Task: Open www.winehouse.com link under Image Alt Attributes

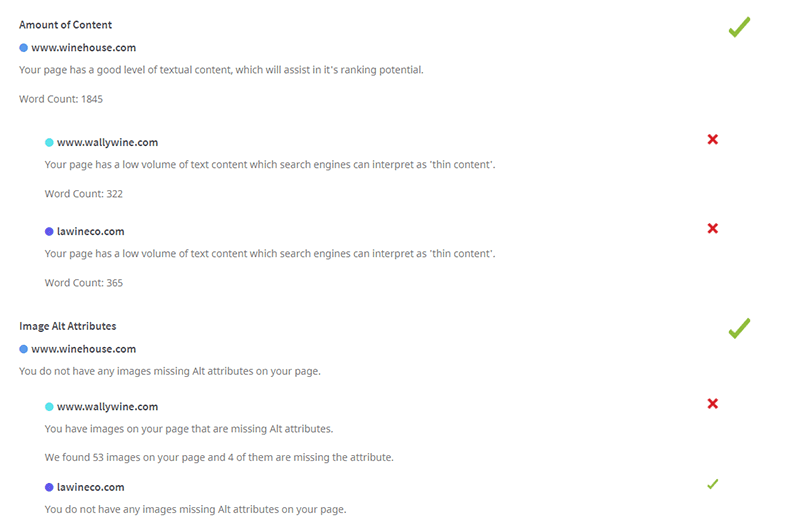Action: [x=83, y=350]
